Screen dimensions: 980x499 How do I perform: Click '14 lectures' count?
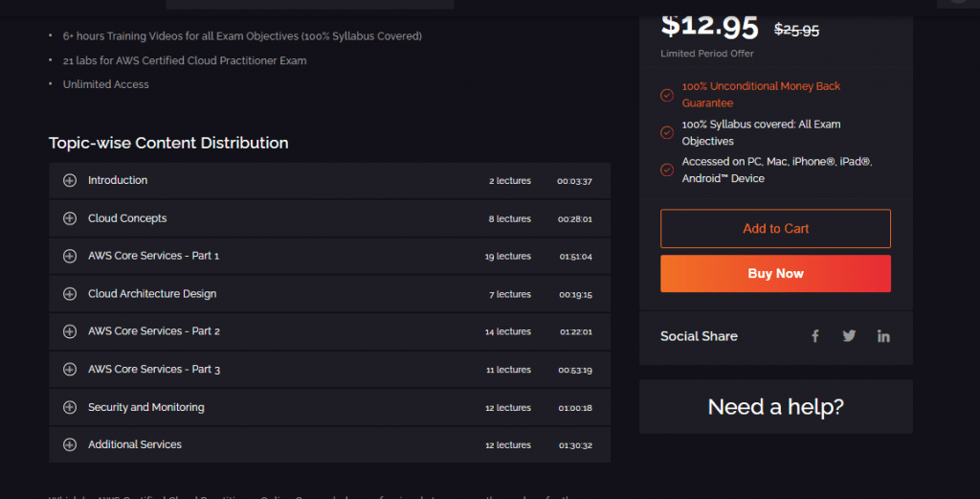click(508, 332)
